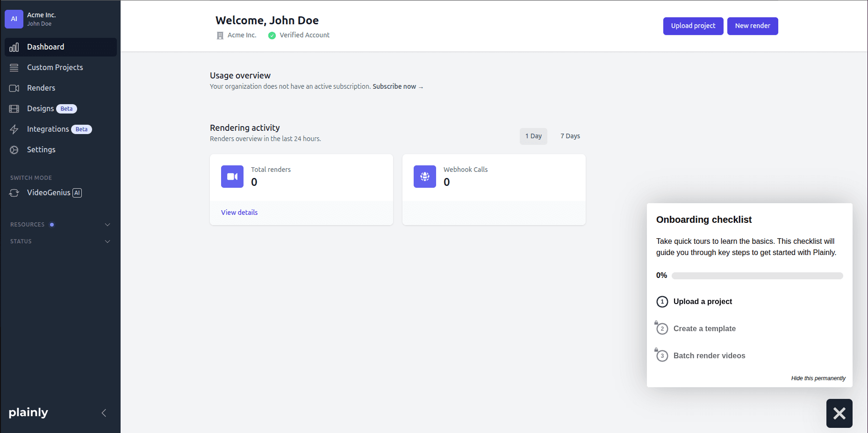Click the VideoGenius switch mode icon
This screenshot has width=868, height=433.
click(x=14, y=193)
